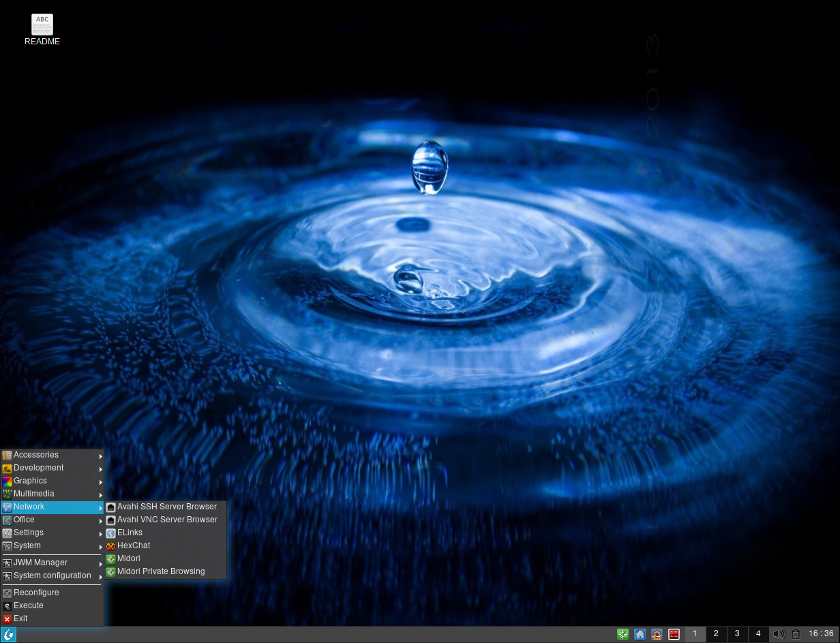Open the Settings menu category
840x643 pixels.
(x=52, y=533)
